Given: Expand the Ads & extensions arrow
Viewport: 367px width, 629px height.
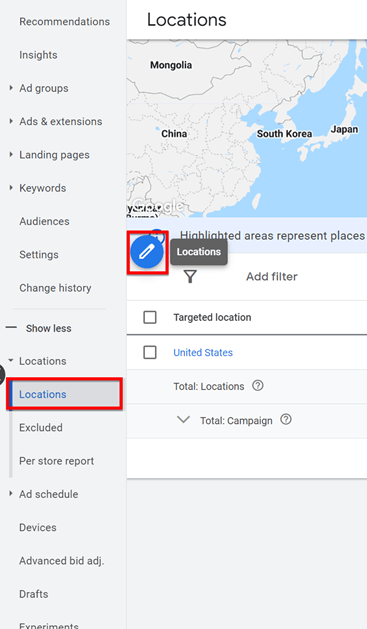Looking at the screenshot, I should pyautogui.click(x=11, y=121).
